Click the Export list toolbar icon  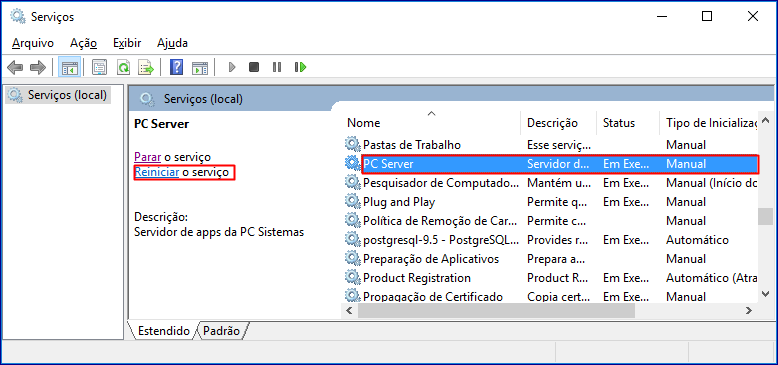(146, 67)
